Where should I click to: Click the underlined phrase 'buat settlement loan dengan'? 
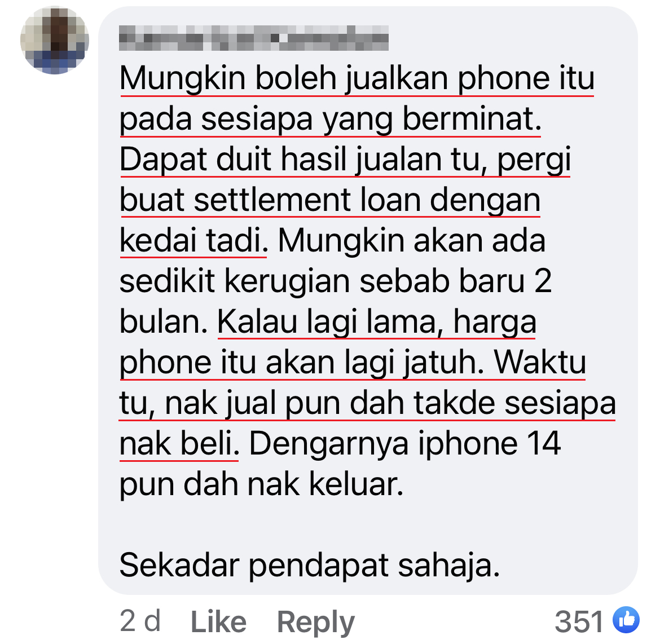(330, 201)
